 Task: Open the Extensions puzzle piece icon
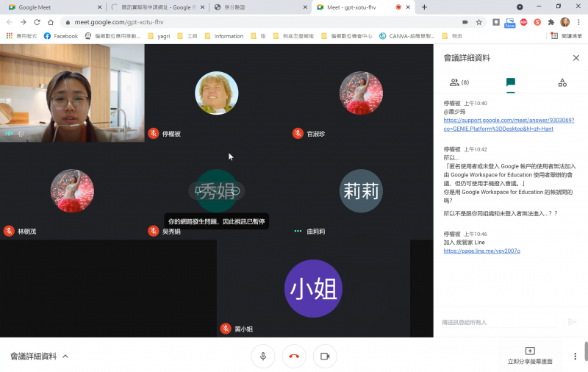[551, 22]
